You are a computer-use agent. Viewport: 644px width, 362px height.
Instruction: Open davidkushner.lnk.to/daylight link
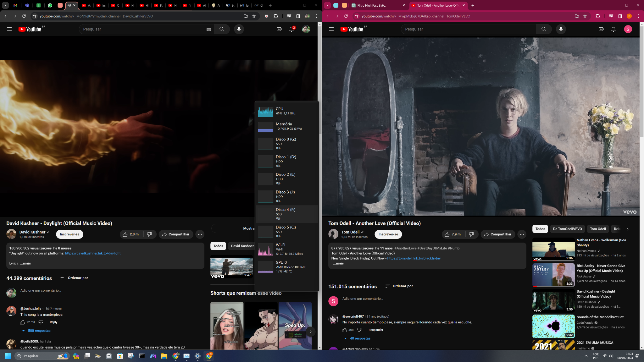click(93, 254)
